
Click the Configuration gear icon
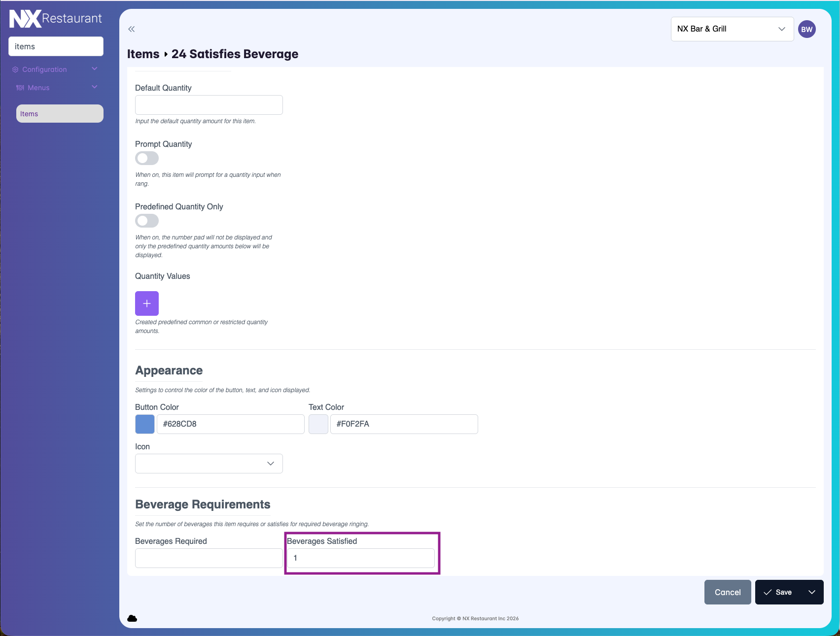click(x=15, y=69)
